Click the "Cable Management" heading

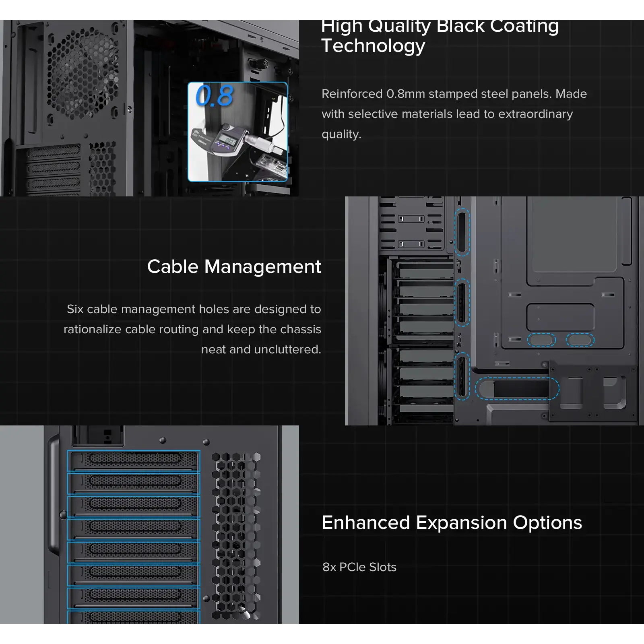[x=234, y=266]
